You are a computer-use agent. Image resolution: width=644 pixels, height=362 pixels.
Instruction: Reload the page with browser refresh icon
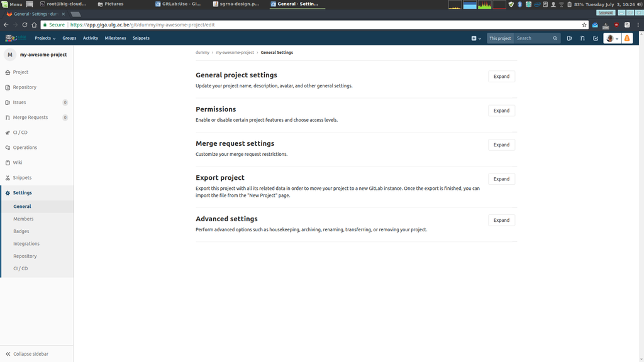coord(25,25)
